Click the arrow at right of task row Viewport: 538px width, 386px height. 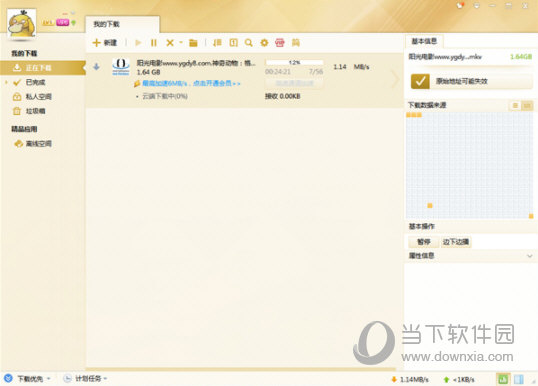[396, 80]
